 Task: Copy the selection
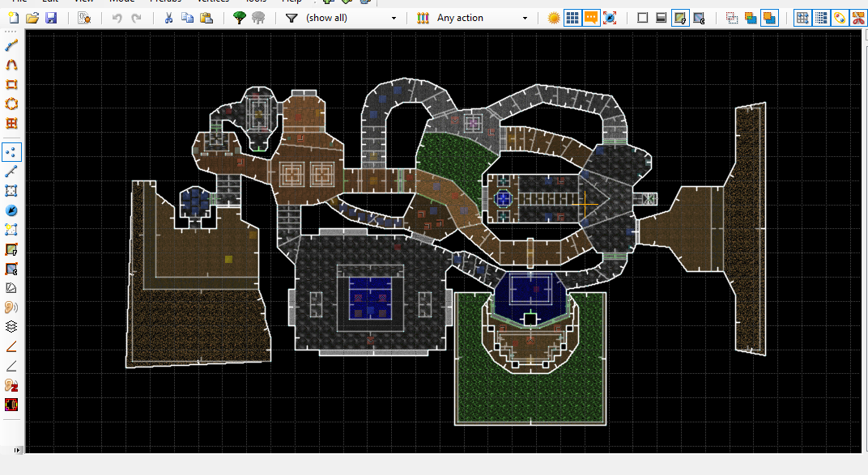(x=188, y=18)
